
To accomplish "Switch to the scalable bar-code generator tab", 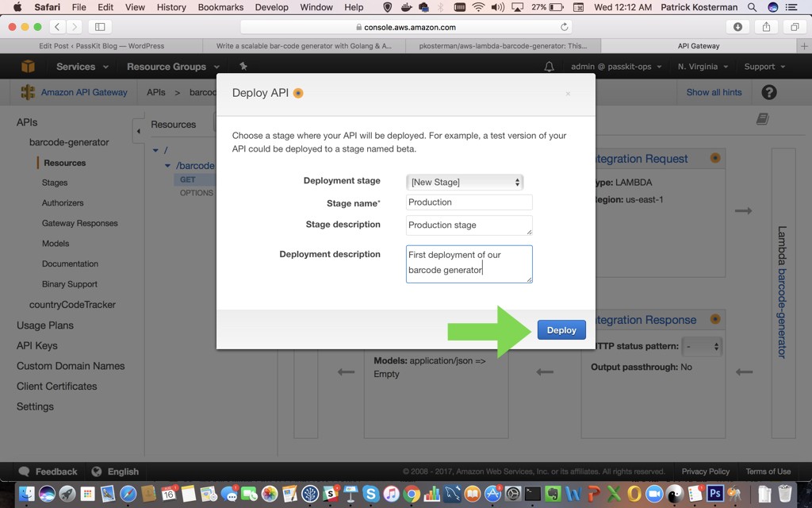I will [304, 45].
